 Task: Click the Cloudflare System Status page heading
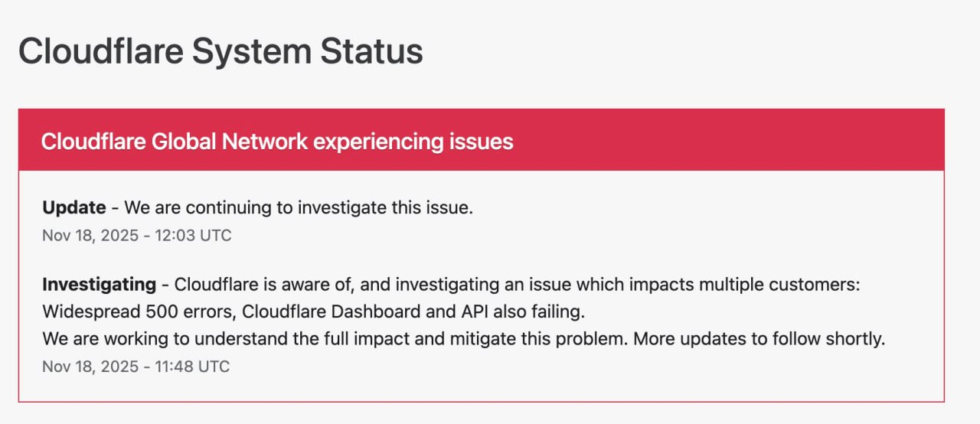tap(220, 52)
